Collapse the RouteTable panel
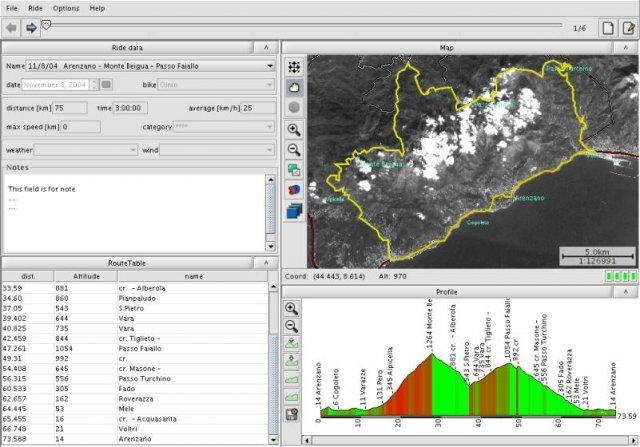Viewport: 640px width, 447px height. 265,262
